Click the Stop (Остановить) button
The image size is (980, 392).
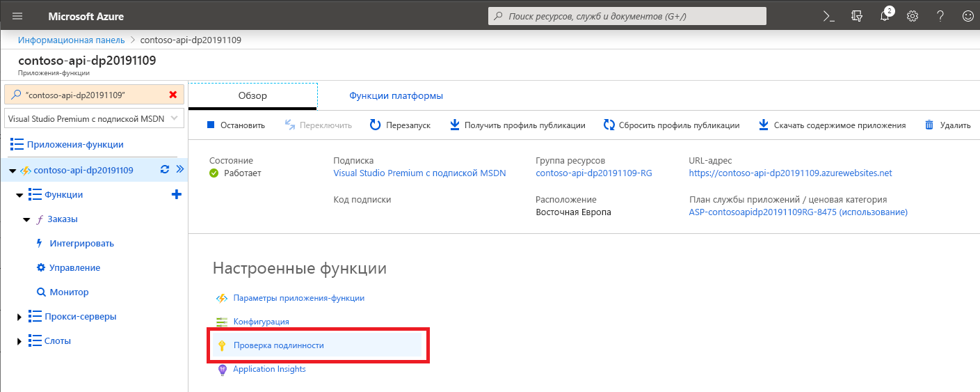(x=236, y=125)
